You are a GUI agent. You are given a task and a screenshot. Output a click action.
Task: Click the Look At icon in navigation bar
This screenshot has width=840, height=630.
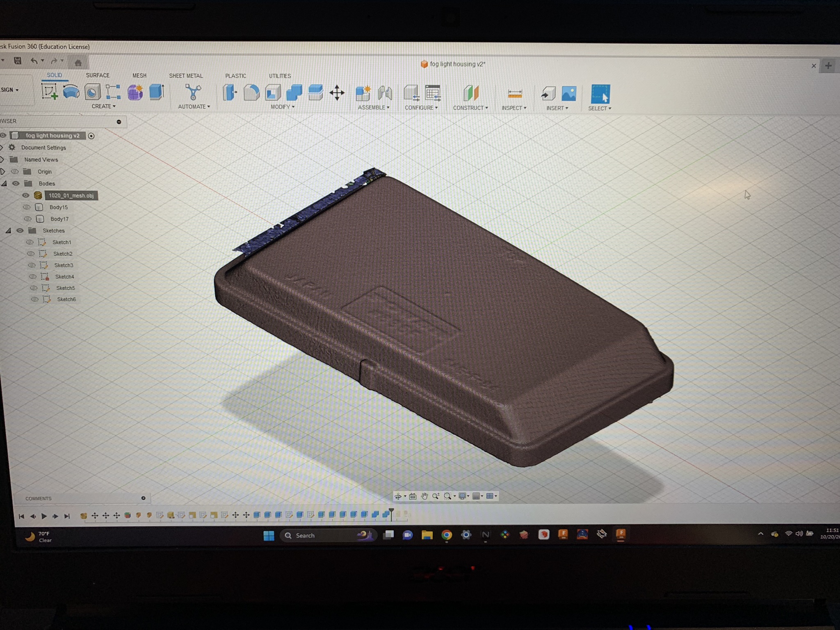pos(413,496)
